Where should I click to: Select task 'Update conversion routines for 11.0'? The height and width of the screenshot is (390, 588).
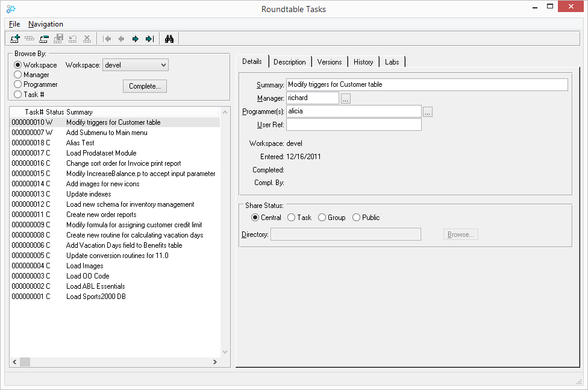point(114,256)
